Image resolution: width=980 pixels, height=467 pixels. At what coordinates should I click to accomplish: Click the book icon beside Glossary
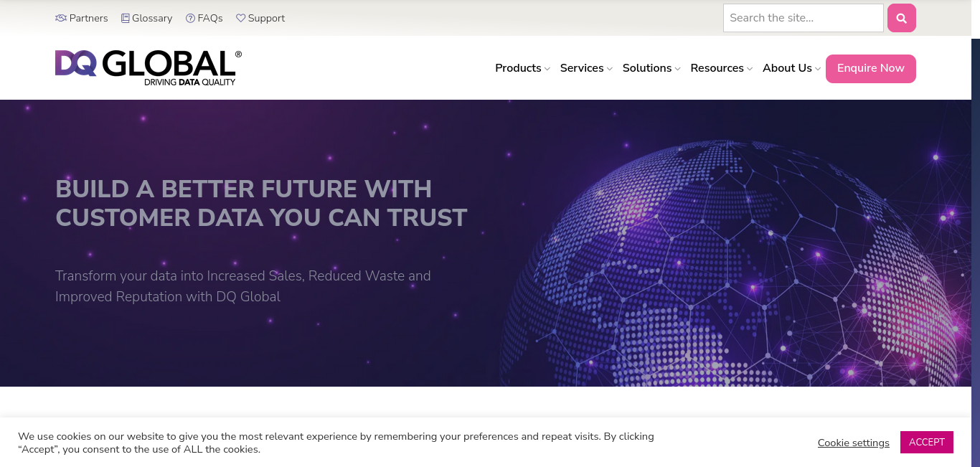pos(126,18)
